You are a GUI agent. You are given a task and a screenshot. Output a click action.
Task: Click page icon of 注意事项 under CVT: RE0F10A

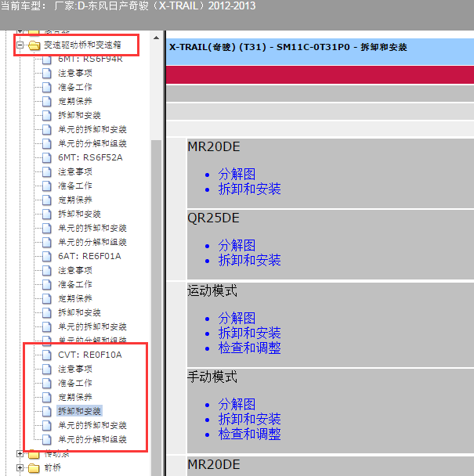pos(47,369)
